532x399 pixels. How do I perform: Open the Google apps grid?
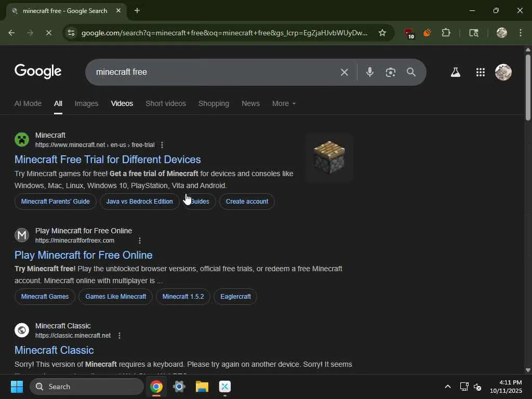[x=481, y=72]
